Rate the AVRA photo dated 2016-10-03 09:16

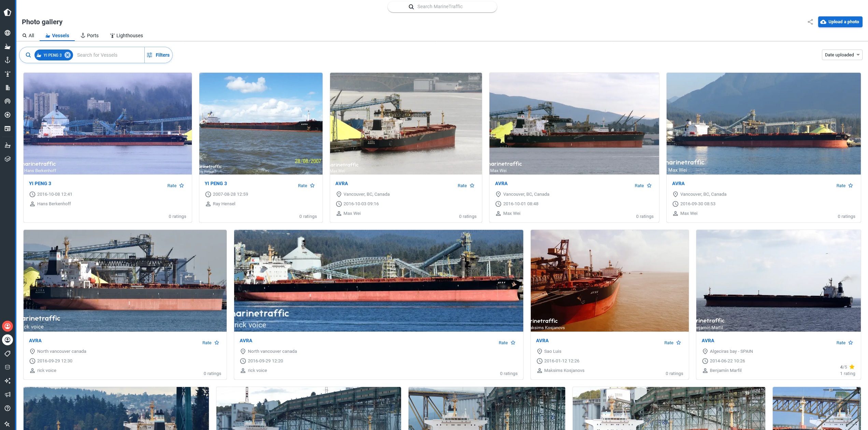click(x=466, y=185)
